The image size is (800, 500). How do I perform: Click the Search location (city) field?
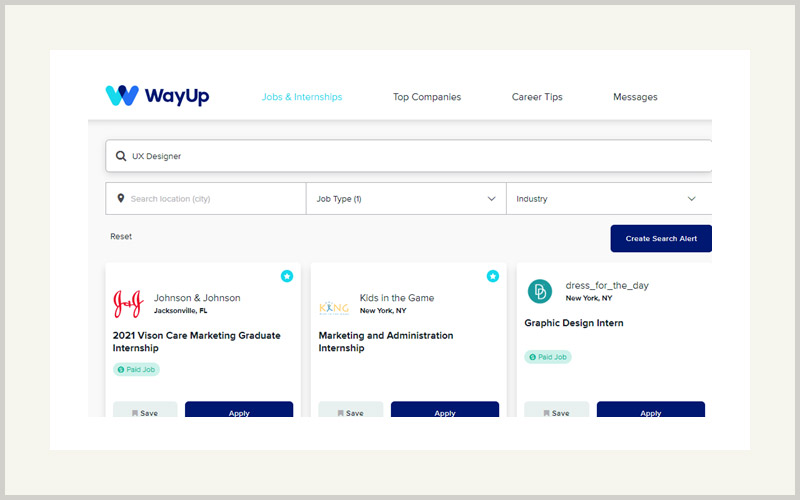206,199
